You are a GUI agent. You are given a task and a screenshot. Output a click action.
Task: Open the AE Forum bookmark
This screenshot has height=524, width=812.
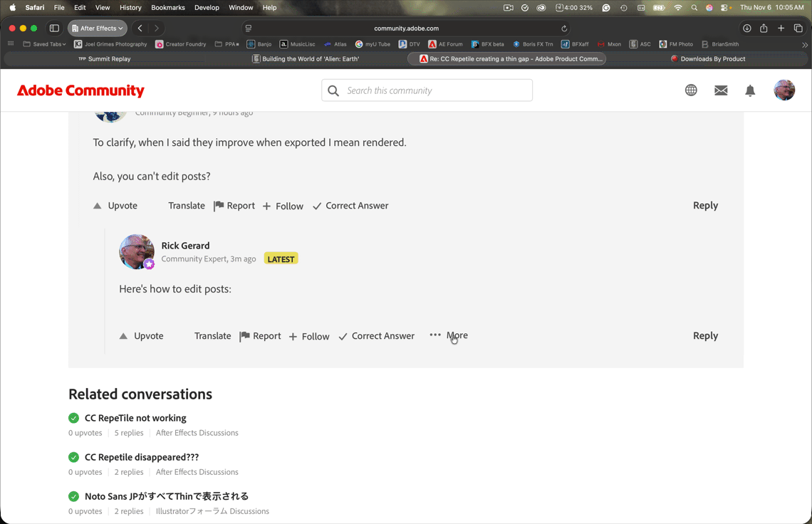445,44
